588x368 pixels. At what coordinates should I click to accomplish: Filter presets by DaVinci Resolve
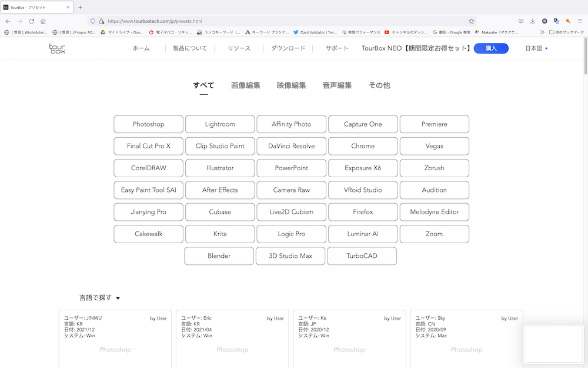pyautogui.click(x=292, y=146)
